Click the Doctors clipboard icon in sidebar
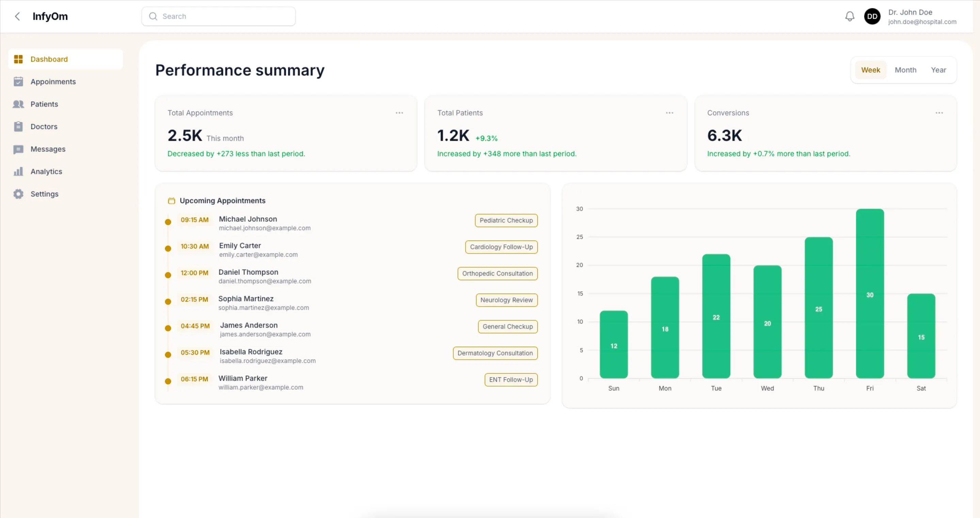Viewport: 980px width, 518px height. (18, 126)
